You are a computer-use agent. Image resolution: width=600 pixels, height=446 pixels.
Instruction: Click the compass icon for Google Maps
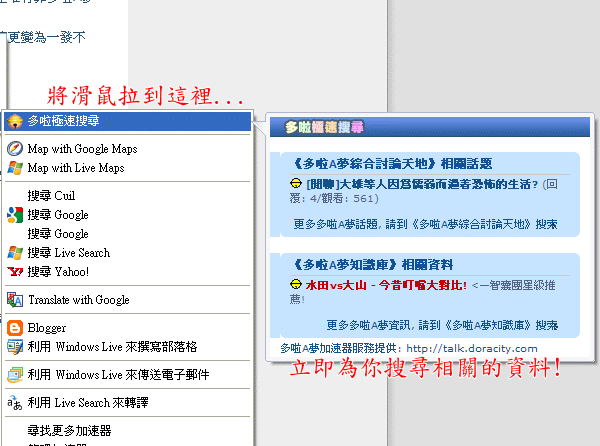tap(15, 148)
